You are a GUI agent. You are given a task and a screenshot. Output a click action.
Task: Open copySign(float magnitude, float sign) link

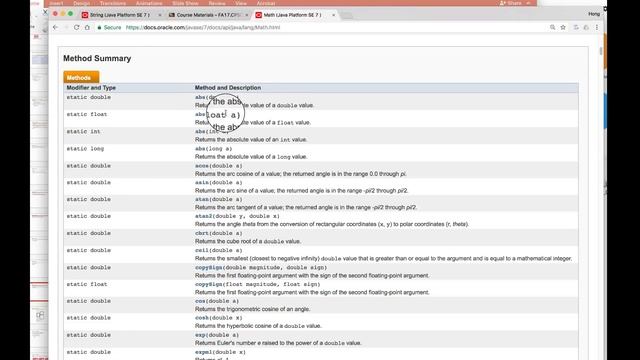tap(209, 284)
